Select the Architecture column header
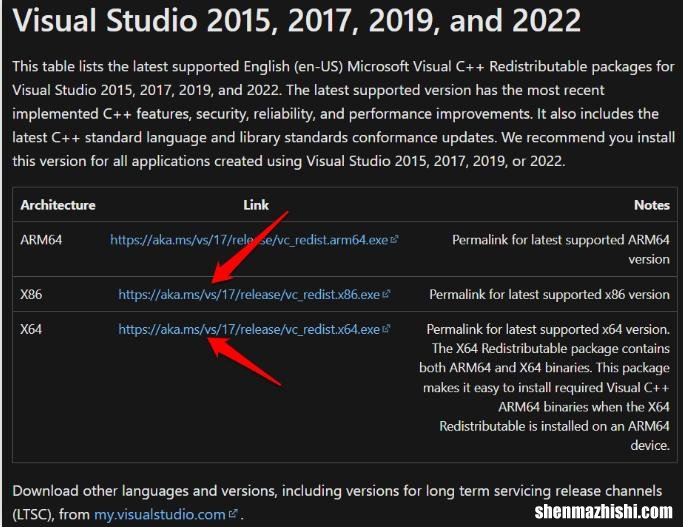Image resolution: width=683 pixels, height=527 pixels. pyautogui.click(x=58, y=205)
